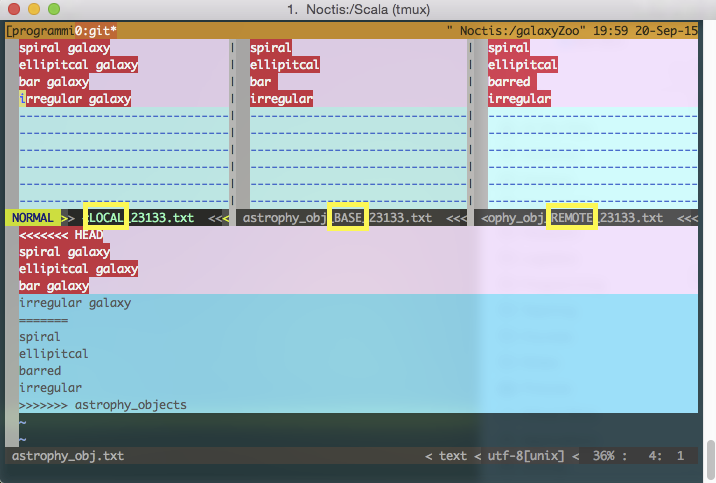
Task: Place cursor on "spiral galaxy" in LOCAL pane
Action: 64,48
